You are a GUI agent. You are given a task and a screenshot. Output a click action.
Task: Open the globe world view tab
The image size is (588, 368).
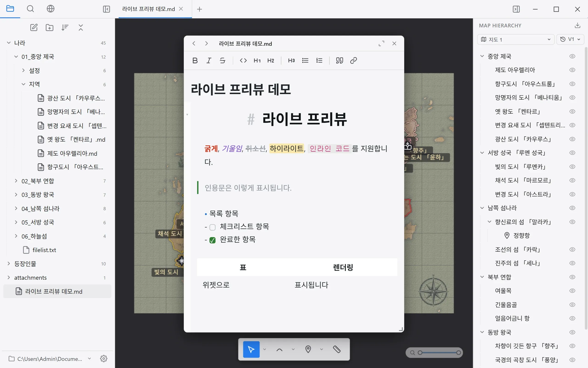[51, 9]
